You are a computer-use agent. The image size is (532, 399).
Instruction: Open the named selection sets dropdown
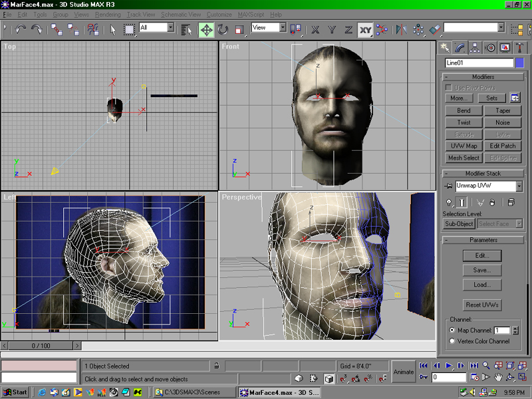(x=501, y=27)
